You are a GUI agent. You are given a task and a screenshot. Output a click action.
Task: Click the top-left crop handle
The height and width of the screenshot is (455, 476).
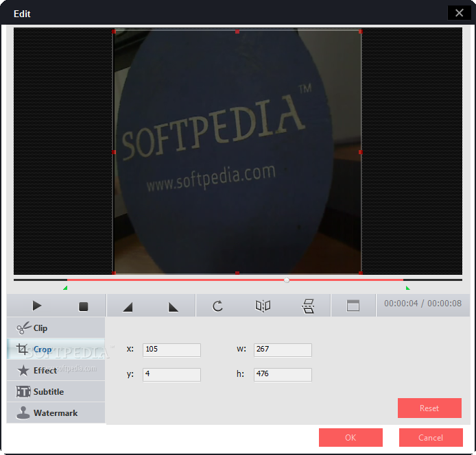(x=114, y=32)
